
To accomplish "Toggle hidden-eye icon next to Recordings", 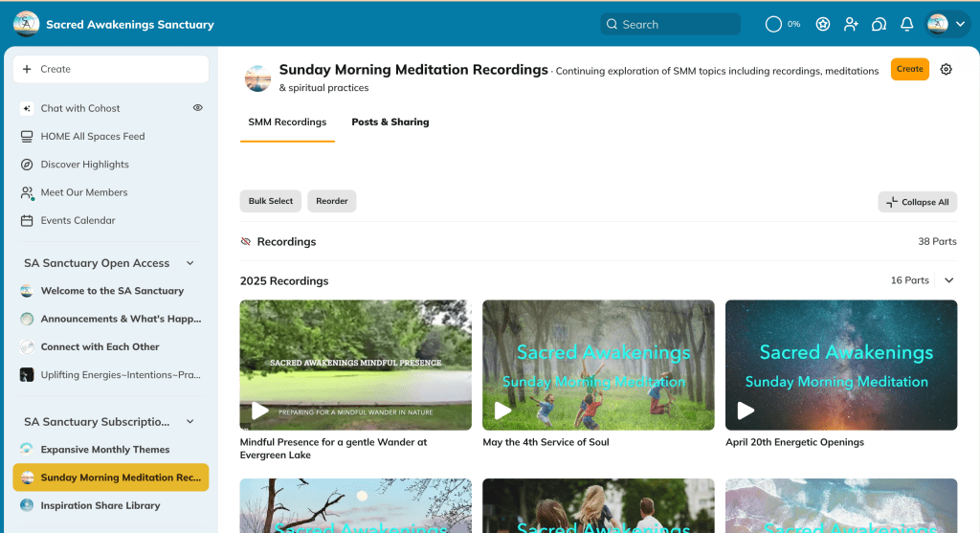I will 246,242.
